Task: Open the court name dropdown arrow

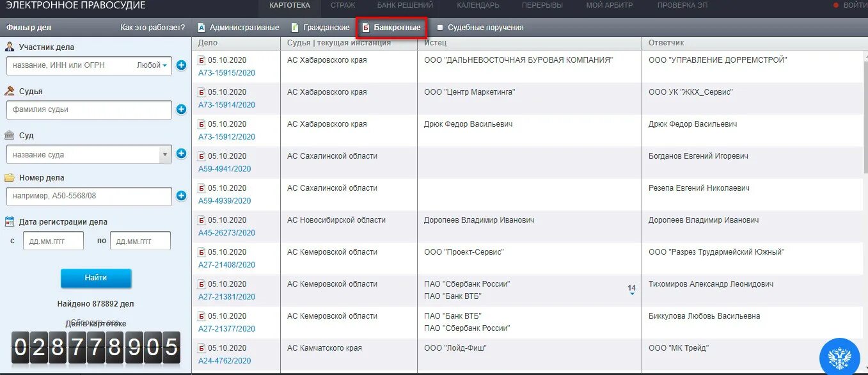Action: (x=165, y=154)
